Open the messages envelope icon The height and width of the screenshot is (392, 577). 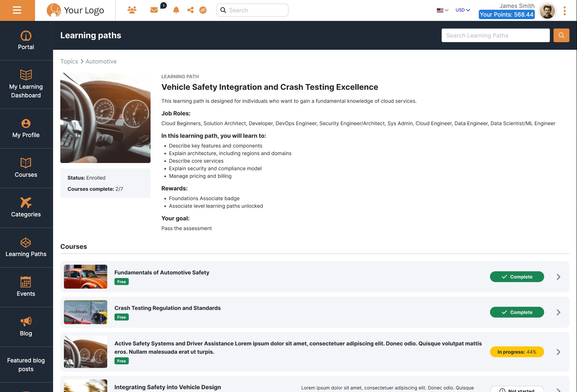tap(154, 10)
